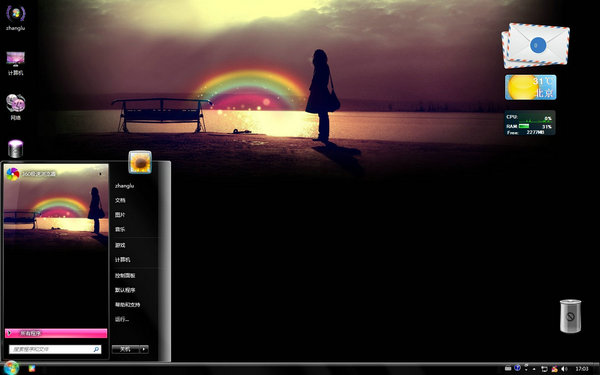Select 文档 in the Start menu
Image resolution: width=600 pixels, height=375 pixels.
click(x=120, y=200)
